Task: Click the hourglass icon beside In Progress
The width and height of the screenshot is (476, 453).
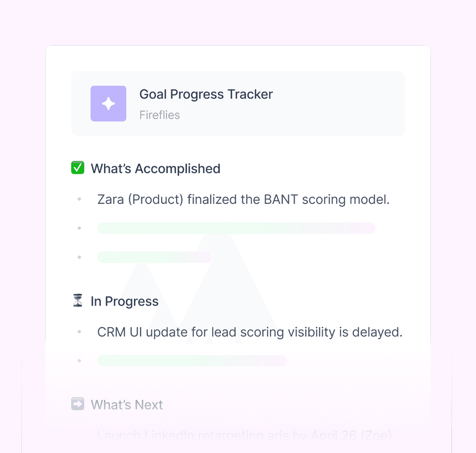Action: tap(78, 301)
